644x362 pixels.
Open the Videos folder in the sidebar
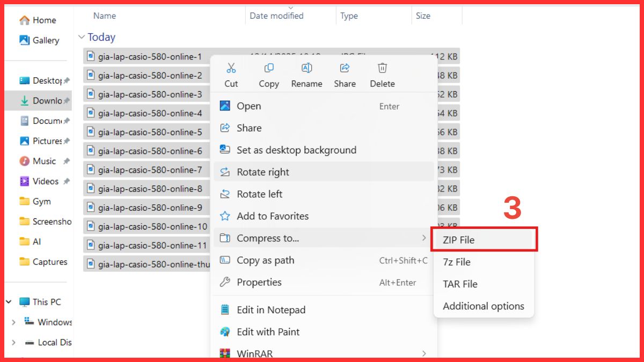point(42,181)
